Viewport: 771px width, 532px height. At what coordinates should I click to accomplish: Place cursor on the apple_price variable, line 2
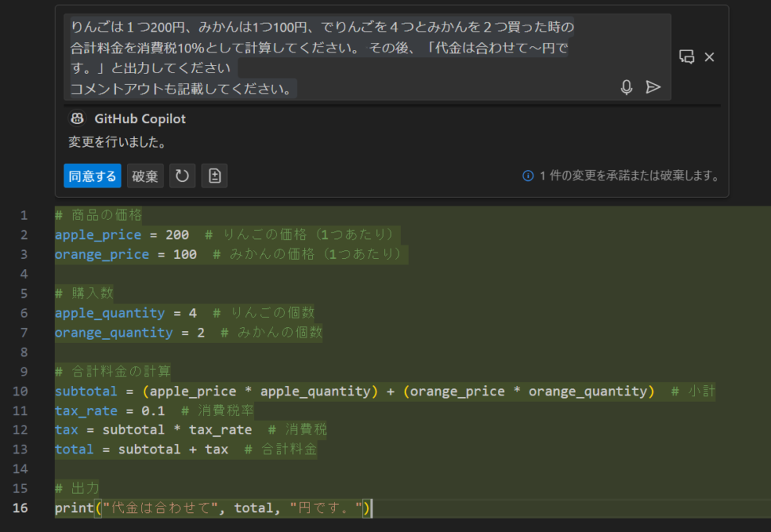(x=98, y=234)
